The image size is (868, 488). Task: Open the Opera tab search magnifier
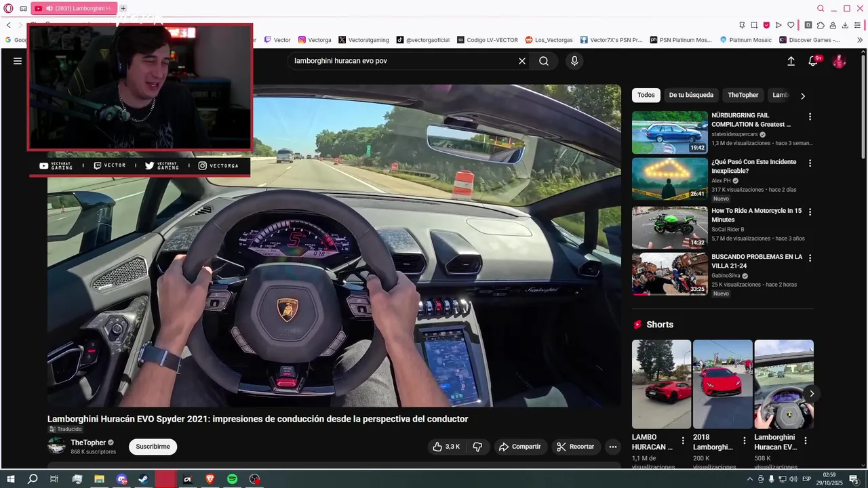(x=821, y=8)
